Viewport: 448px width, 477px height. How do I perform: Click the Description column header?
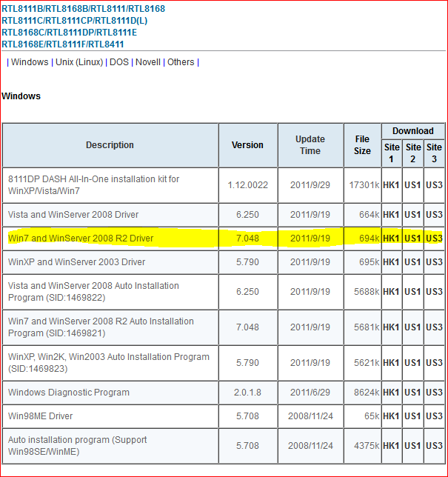[x=110, y=145]
